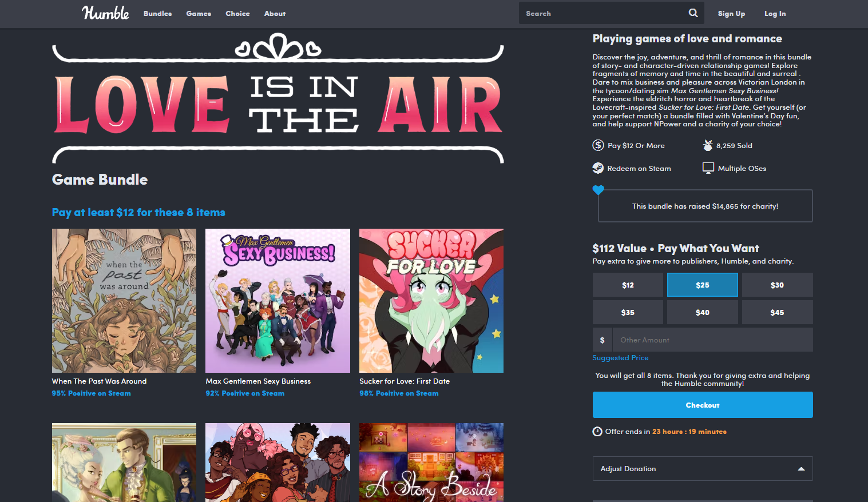This screenshot has width=868, height=502.
Task: Open the Bundles menu
Action: coord(157,14)
